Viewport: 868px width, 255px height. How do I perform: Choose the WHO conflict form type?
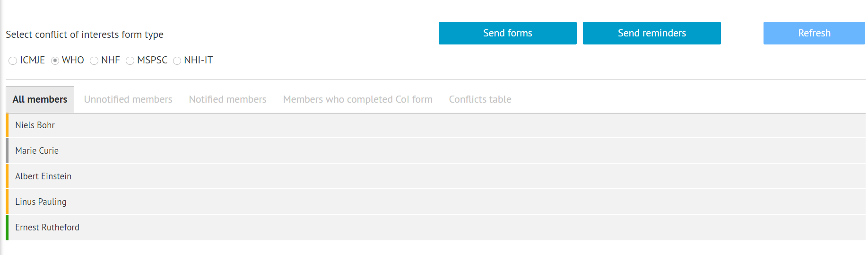click(x=55, y=61)
